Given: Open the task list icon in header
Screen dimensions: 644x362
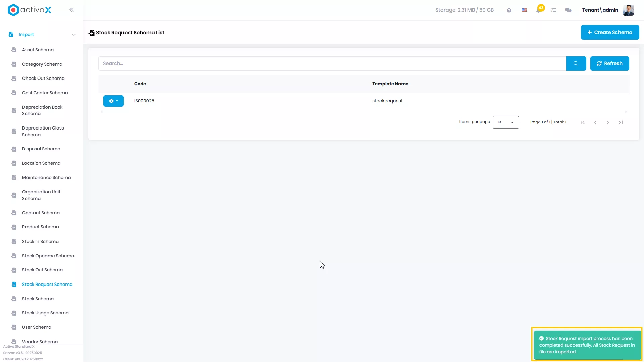Looking at the screenshot, I should coord(554,10).
